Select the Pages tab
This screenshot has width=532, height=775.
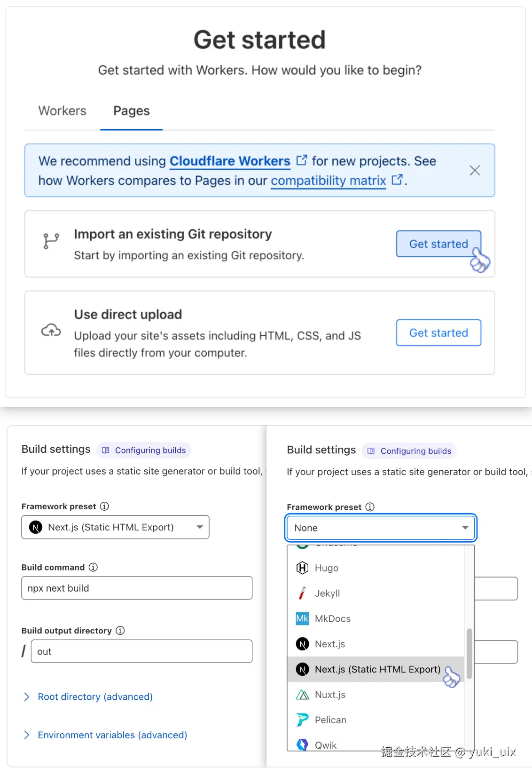click(x=132, y=111)
